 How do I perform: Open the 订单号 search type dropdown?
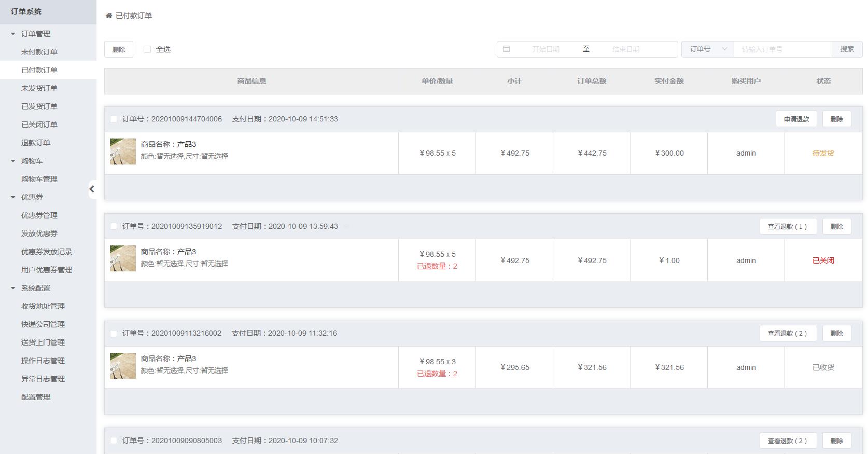pyautogui.click(x=708, y=49)
